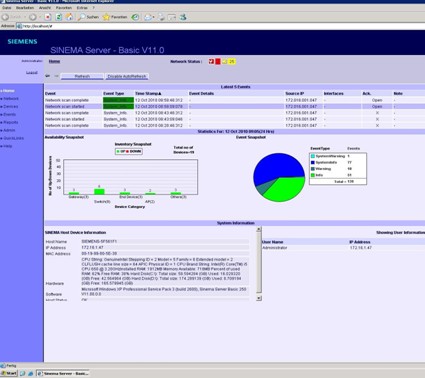Viewport: 425px width, 378px height.
Task: Click the yellow status count 25
Action: [x=232, y=61]
